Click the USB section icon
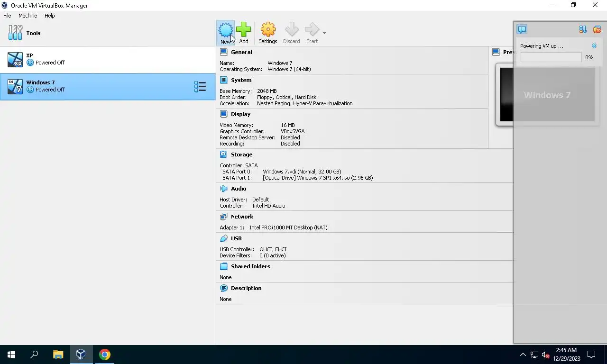The width and height of the screenshot is (607, 364). (x=223, y=238)
